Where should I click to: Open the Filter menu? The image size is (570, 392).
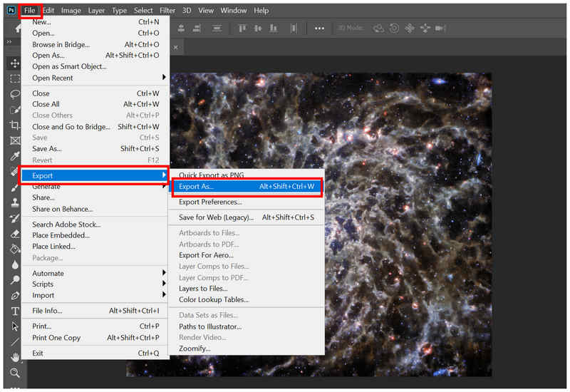167,11
